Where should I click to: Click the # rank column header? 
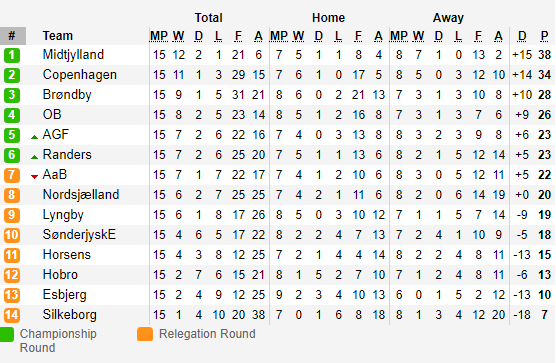(x=13, y=36)
